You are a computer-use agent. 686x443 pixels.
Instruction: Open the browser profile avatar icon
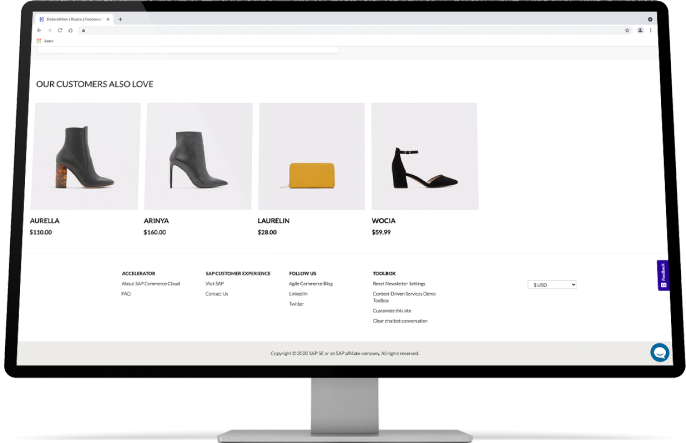[x=640, y=30]
